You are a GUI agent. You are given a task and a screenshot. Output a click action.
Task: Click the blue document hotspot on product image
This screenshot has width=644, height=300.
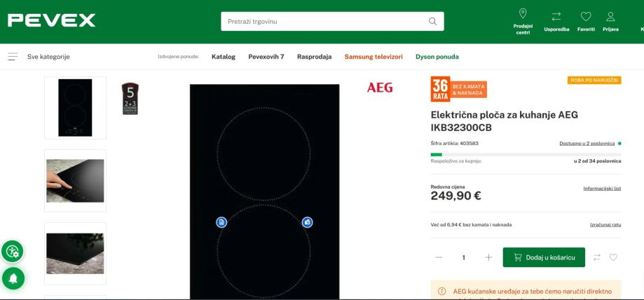point(221,222)
